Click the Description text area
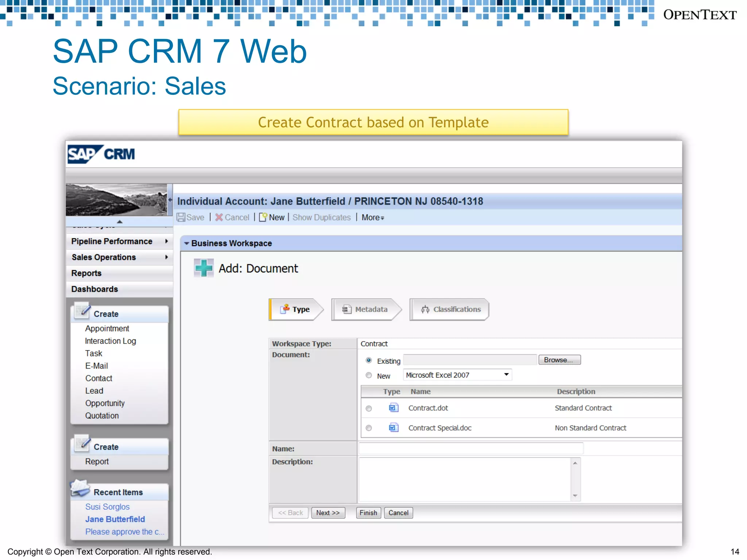Image resolution: width=747 pixels, height=560 pixels. click(x=465, y=479)
